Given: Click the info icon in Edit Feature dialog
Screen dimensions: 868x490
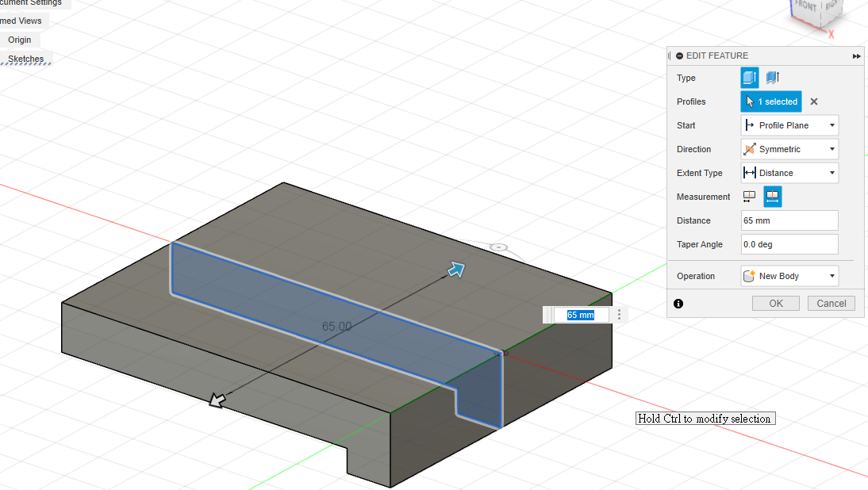Looking at the screenshot, I should tap(678, 303).
